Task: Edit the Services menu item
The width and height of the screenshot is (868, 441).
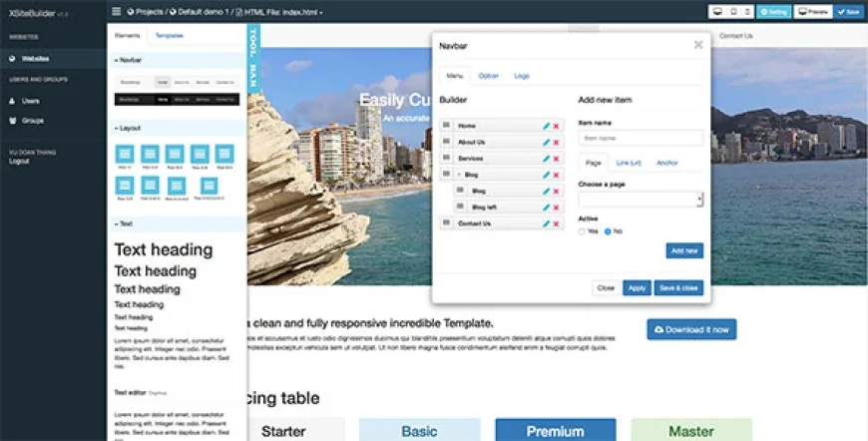Action: coord(546,159)
